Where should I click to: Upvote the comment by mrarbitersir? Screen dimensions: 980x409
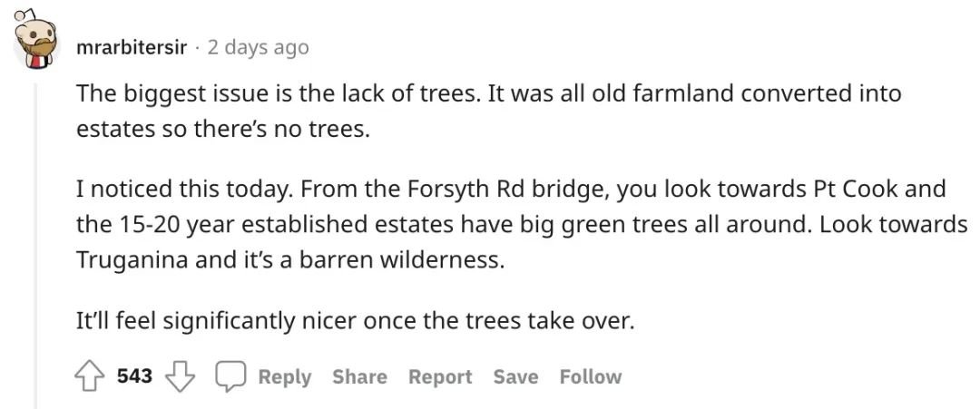coord(89,376)
